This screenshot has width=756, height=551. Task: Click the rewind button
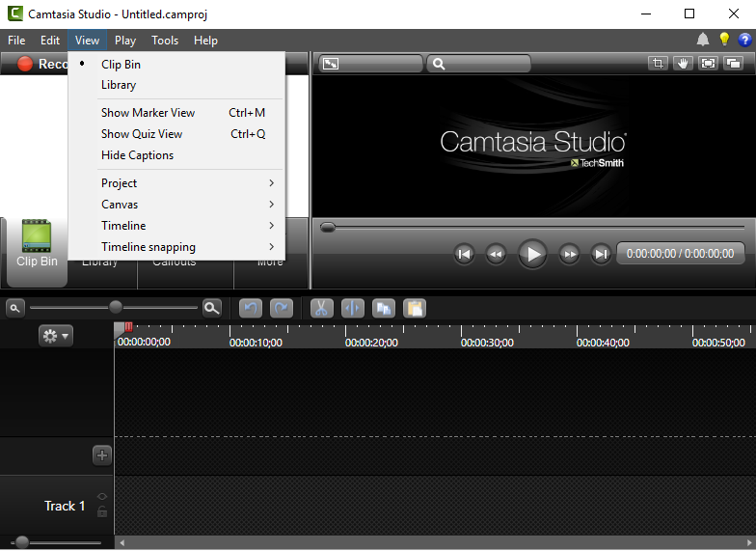coord(496,254)
